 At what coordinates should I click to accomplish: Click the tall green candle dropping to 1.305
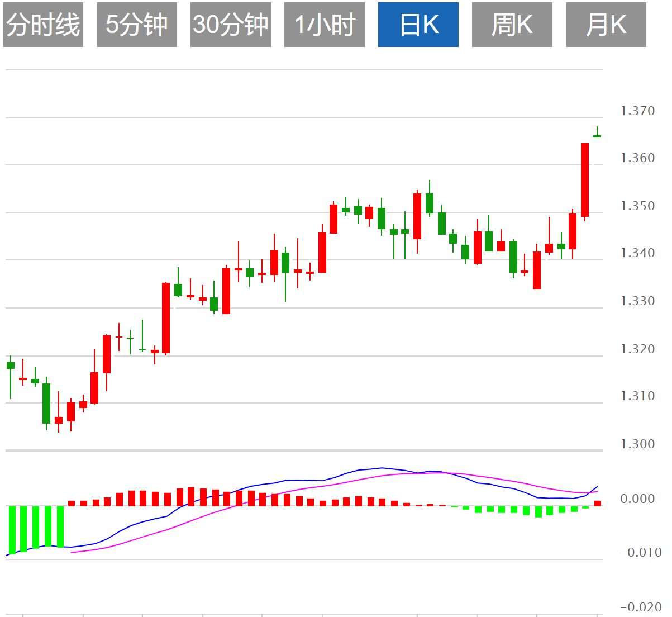click(x=46, y=403)
